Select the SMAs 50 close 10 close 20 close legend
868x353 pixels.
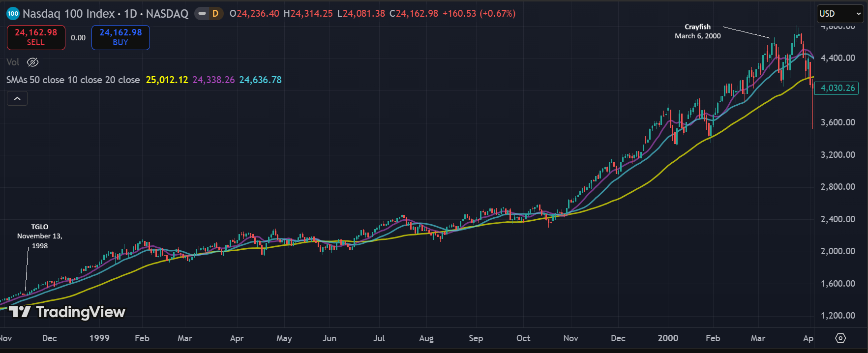click(x=73, y=80)
